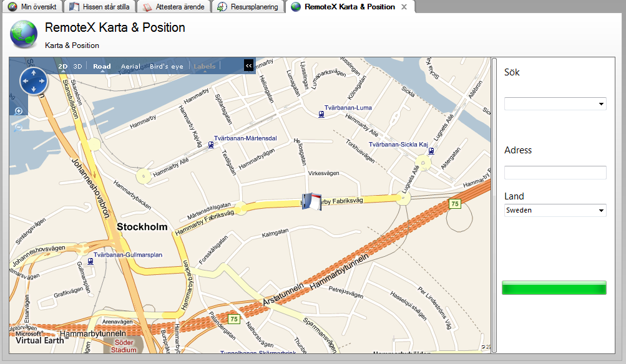
Task: Select the Tvärbanan-Gullmarsplan tram station icon
Action: [x=90, y=262]
